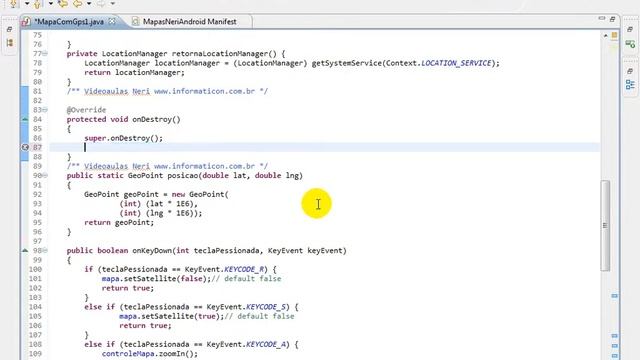The width and height of the screenshot is (640, 360).
Task: Open the green fast-view icon on right trim
Action: pyautogui.click(x=630, y=43)
